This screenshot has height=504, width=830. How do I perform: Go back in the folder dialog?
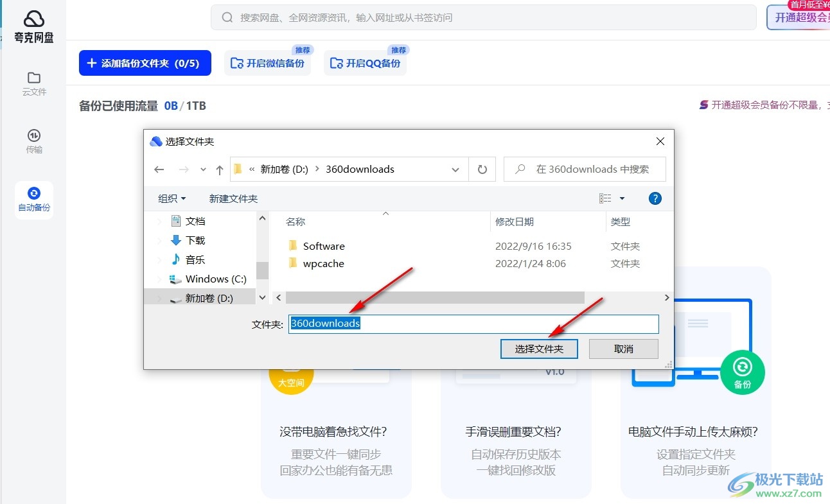[159, 169]
